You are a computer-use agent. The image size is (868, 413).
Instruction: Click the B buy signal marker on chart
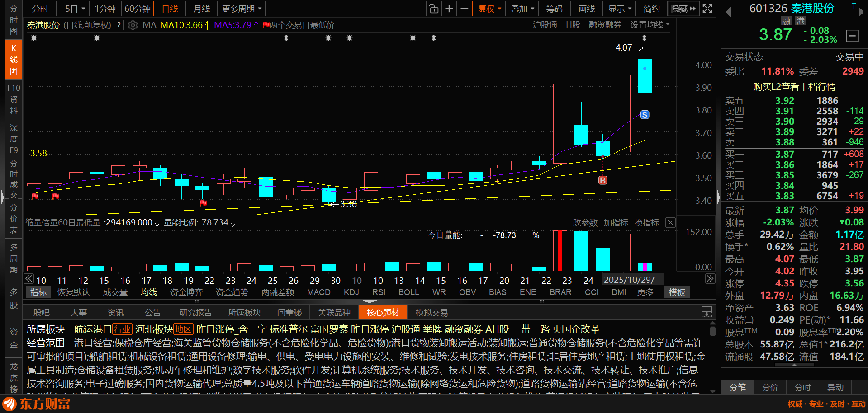602,180
